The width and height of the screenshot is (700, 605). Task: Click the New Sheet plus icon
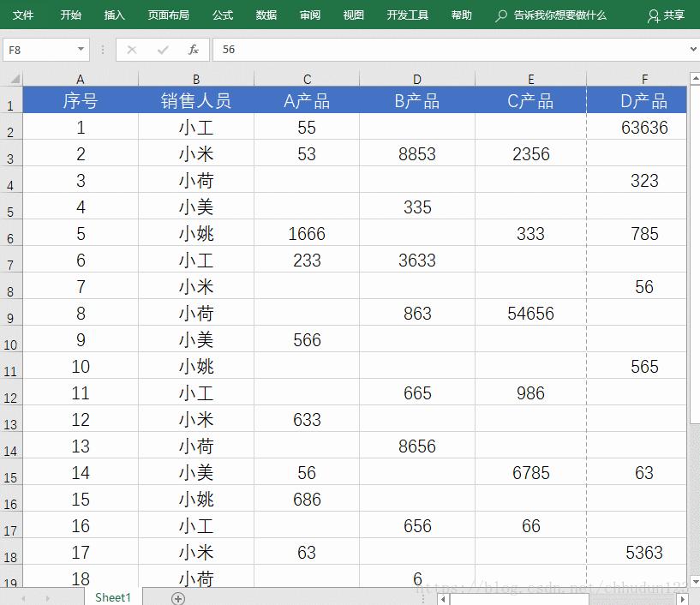point(178,597)
